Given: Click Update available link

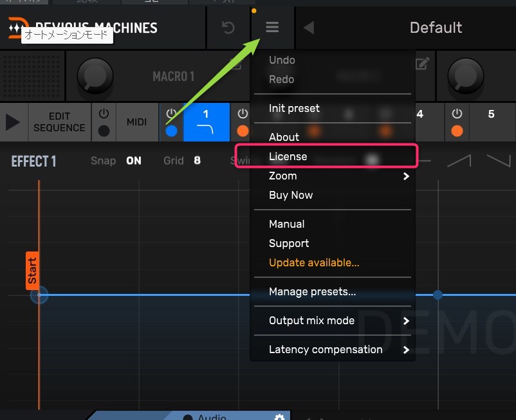Looking at the screenshot, I should [x=314, y=262].
